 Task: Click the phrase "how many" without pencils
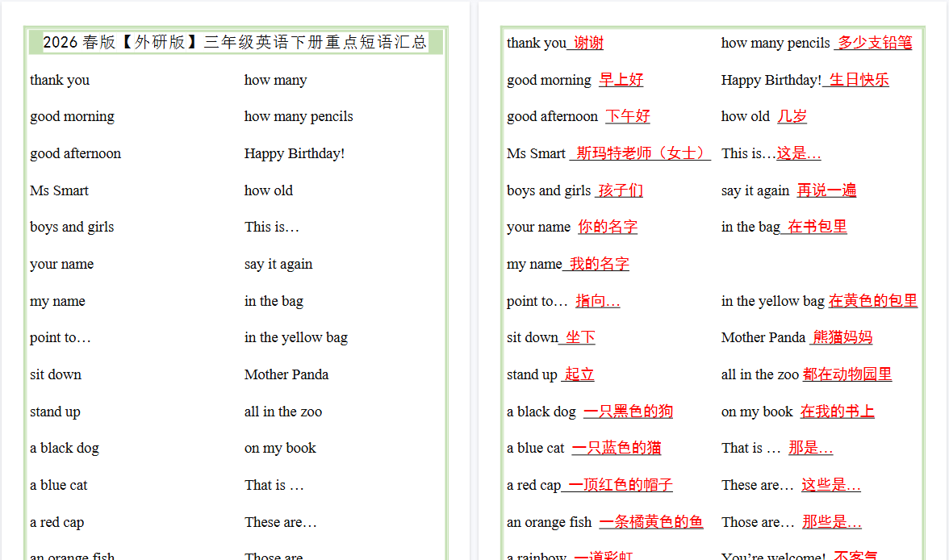point(275,80)
